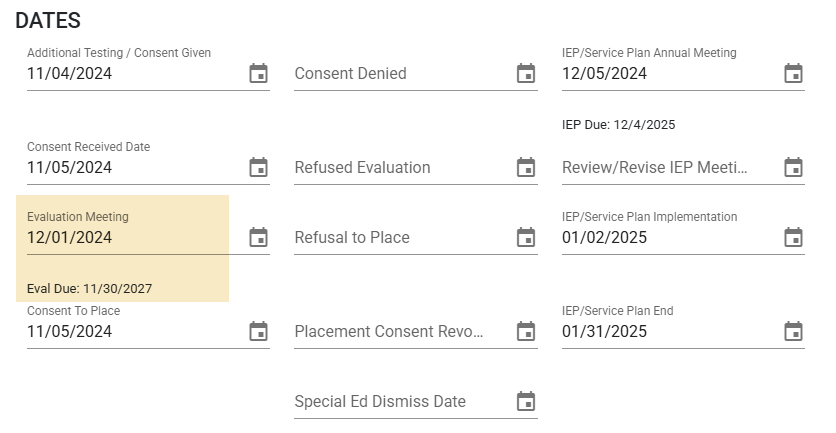Viewport: 836px width, 433px height.
Task: Open calendar for Consent To Place
Action: [259, 332]
